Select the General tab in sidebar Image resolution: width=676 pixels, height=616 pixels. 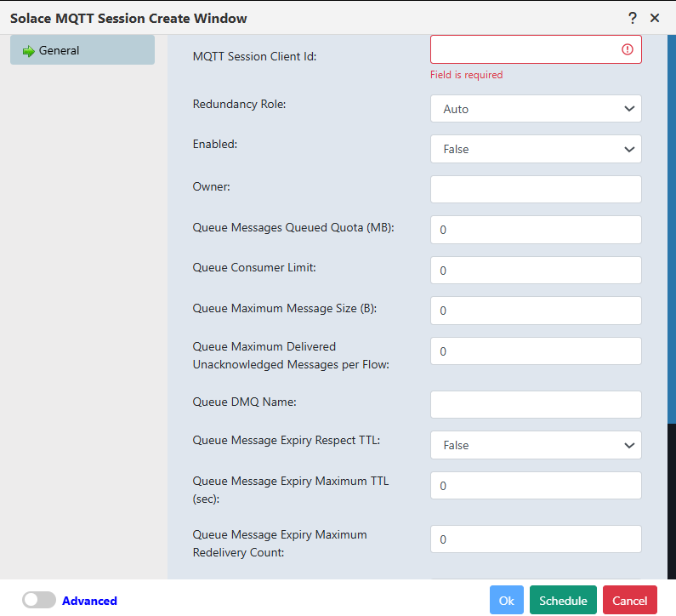tap(82, 50)
